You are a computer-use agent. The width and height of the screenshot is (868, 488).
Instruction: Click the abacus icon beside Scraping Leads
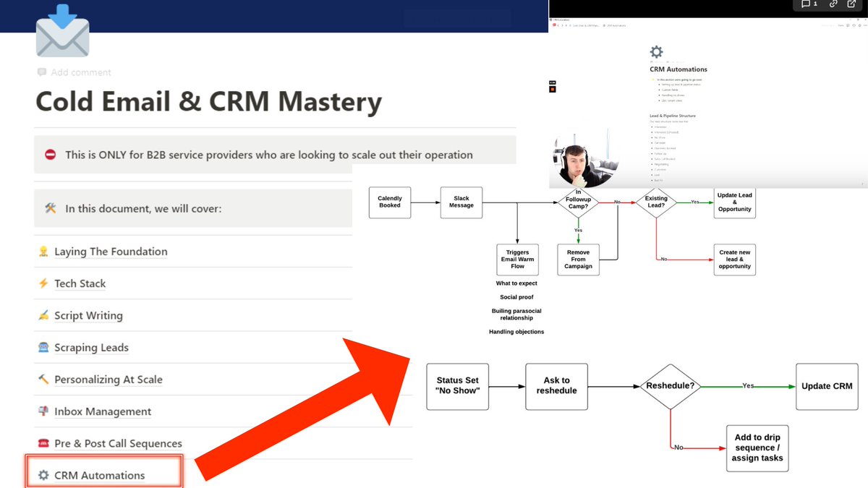(43, 347)
